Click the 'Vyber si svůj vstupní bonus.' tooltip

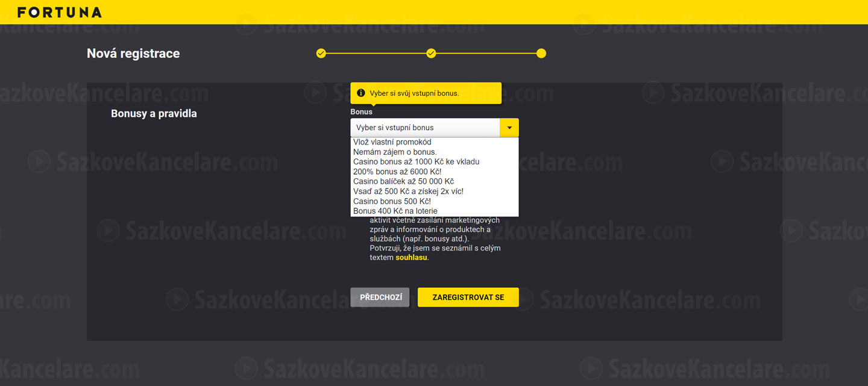click(x=426, y=93)
